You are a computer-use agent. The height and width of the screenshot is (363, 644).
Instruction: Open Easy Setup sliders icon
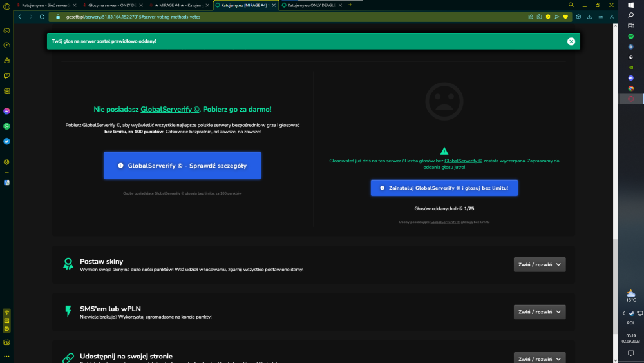point(600,17)
